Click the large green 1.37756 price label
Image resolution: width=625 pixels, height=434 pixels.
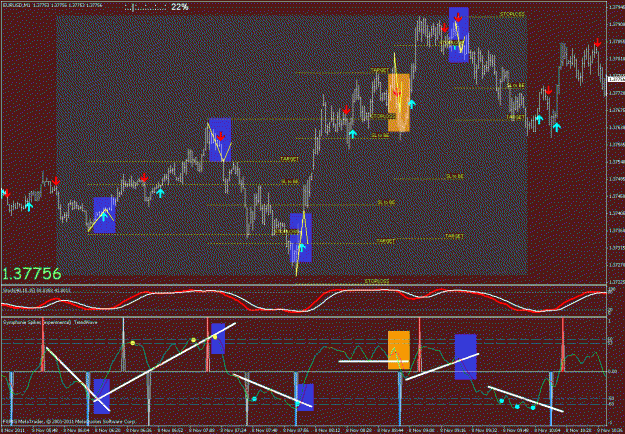click(32, 274)
